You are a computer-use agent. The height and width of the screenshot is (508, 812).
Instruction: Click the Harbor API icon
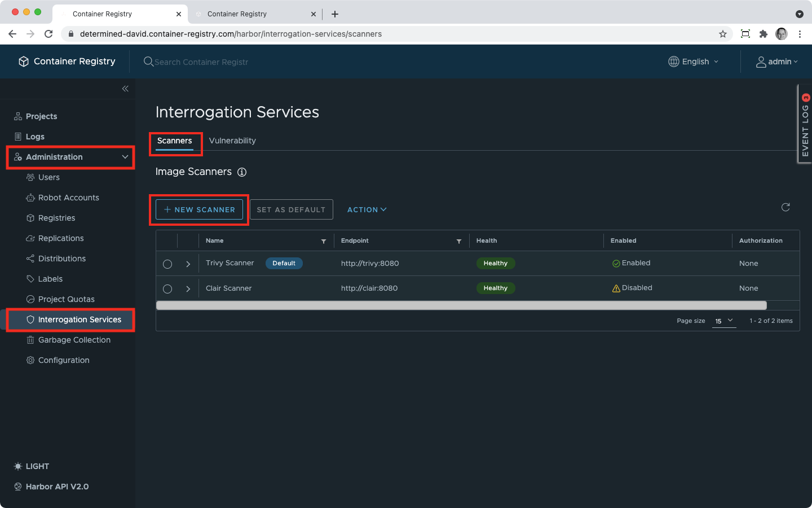tap(18, 487)
